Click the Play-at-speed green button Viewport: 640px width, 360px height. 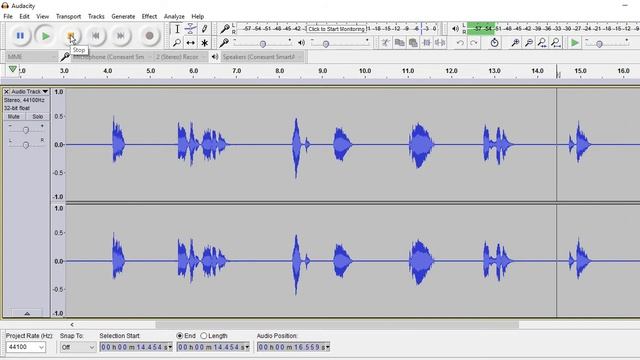(x=575, y=42)
